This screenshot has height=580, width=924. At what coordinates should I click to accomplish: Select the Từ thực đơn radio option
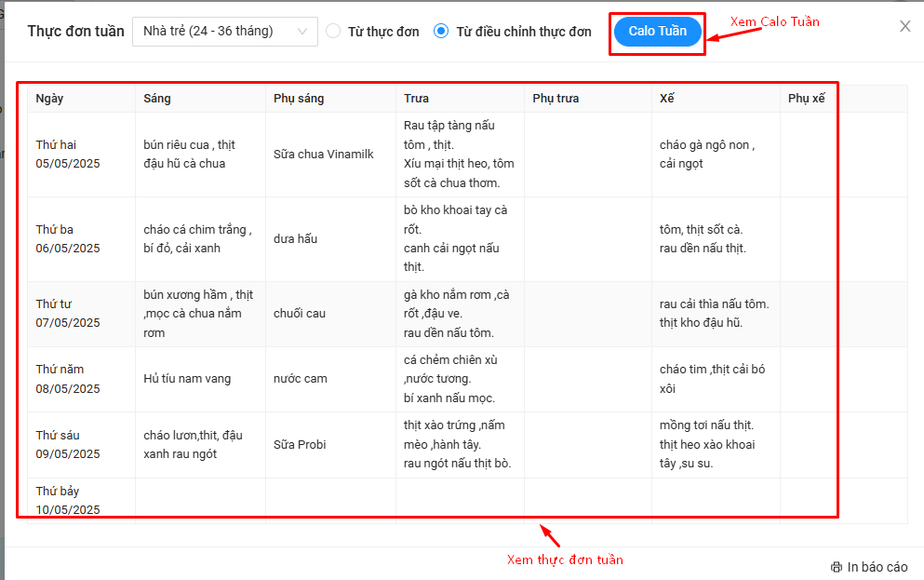[334, 32]
